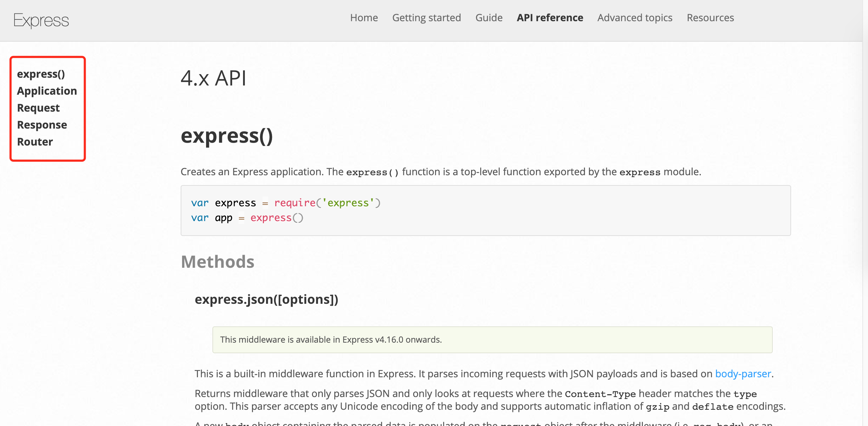
Task: Open the Home nav item
Action: (x=364, y=18)
